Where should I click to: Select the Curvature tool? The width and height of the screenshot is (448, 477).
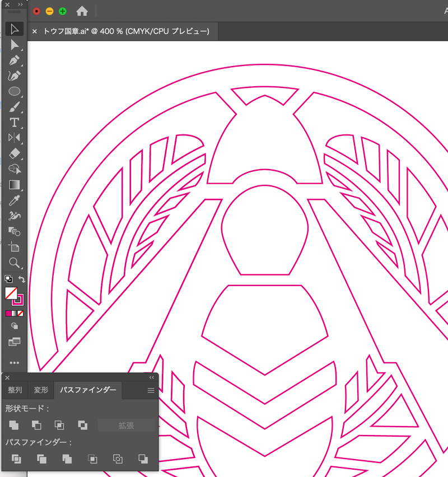click(x=15, y=76)
